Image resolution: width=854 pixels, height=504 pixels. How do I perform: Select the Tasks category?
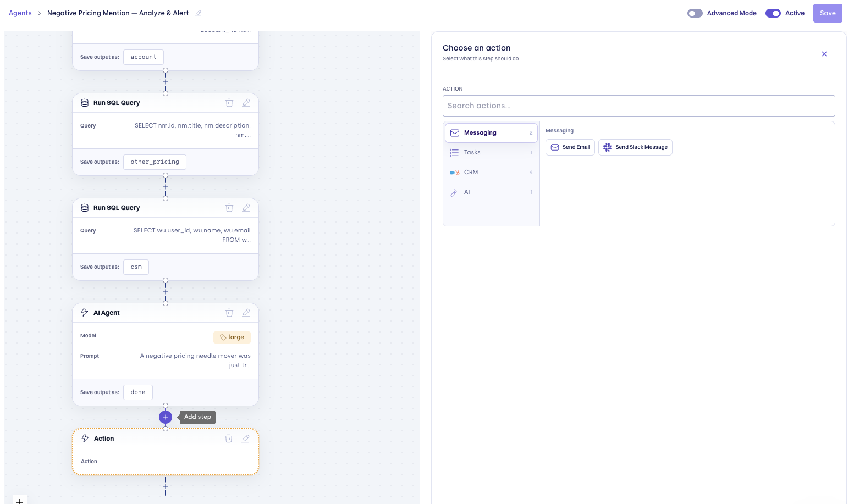tap(491, 152)
